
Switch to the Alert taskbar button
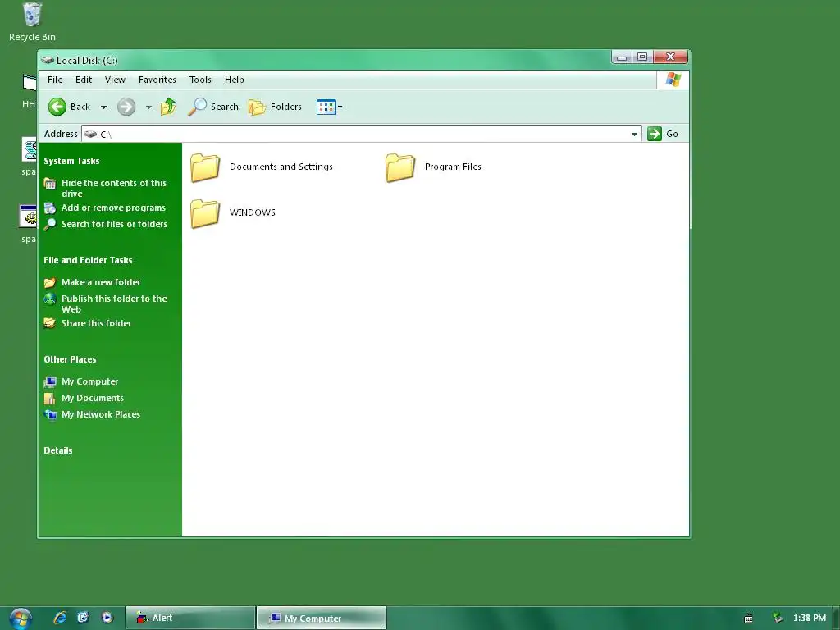point(190,618)
